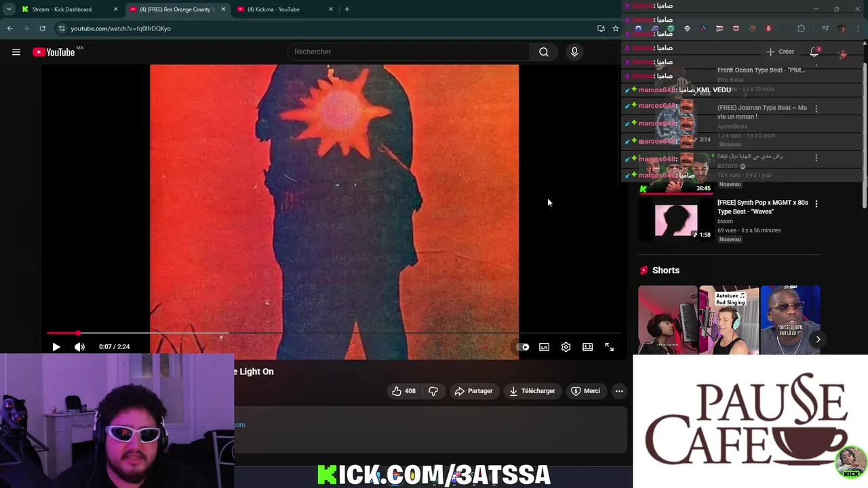
Task: Open Josman Type Beat video title
Action: (762, 112)
